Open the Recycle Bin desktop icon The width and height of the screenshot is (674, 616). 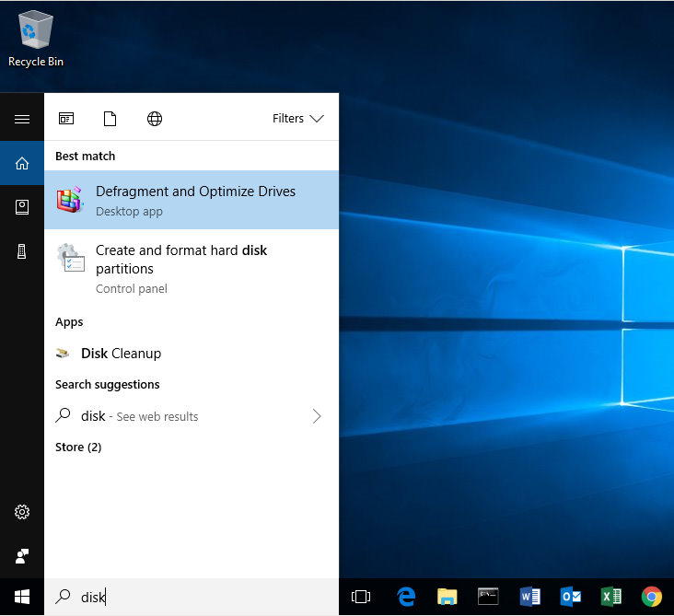[x=36, y=39]
